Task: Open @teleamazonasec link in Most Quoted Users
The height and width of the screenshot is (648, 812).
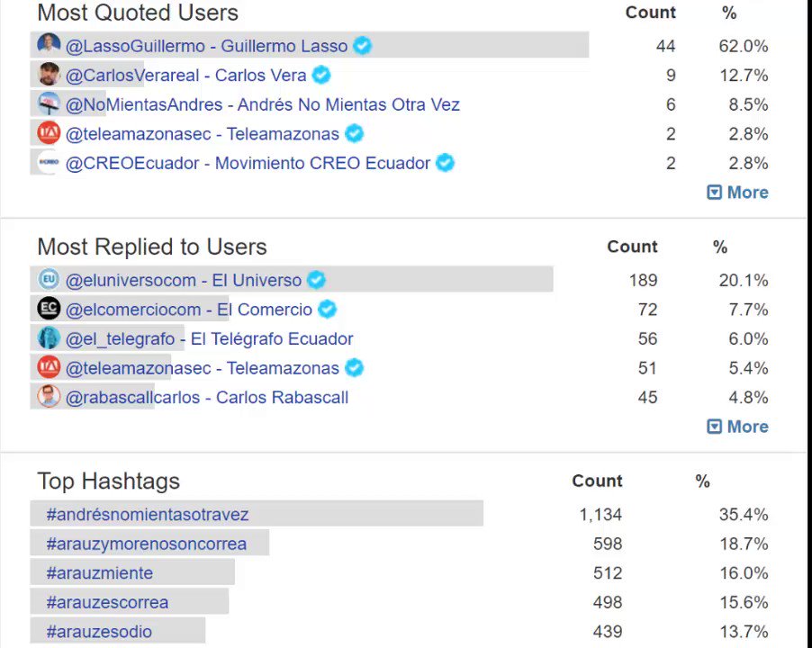Action: [x=203, y=134]
